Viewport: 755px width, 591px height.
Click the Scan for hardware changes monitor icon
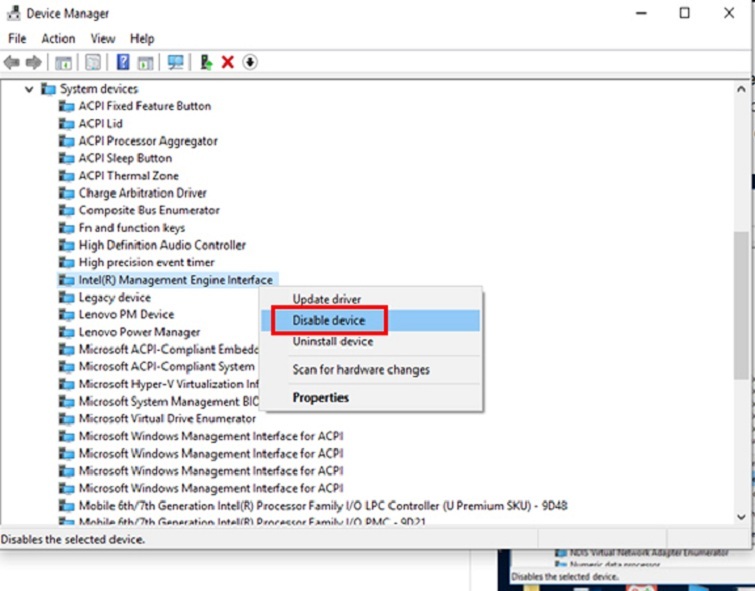[176, 62]
